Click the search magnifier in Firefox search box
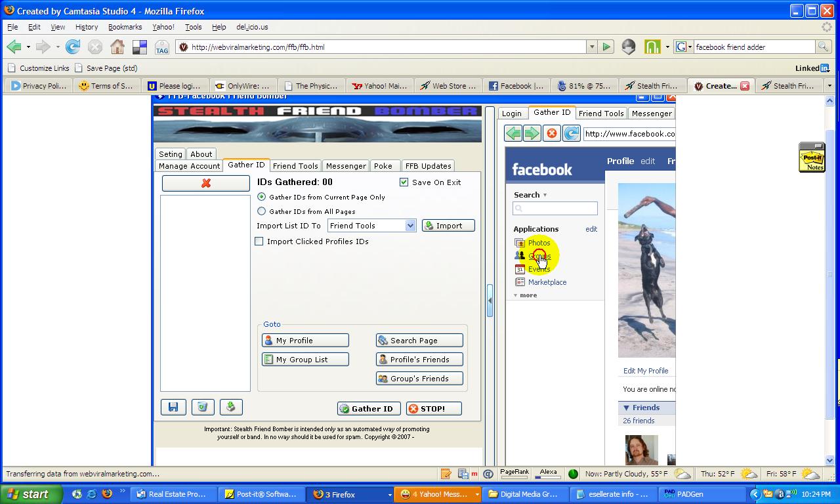Screen dimensions: 840x504 (822, 47)
